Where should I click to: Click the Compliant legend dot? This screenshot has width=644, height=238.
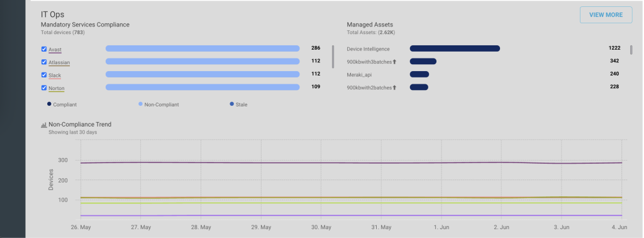point(49,104)
